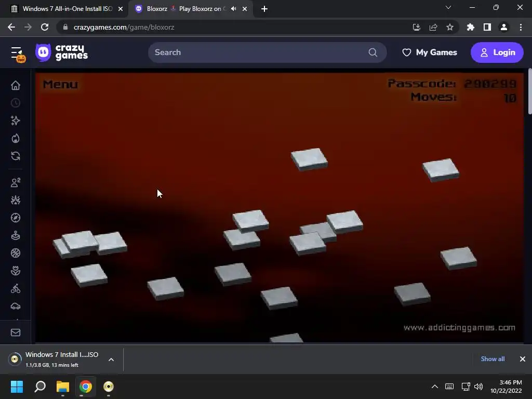The height and width of the screenshot is (399, 532).
Task: Go back to the previous page
Action: click(11, 27)
